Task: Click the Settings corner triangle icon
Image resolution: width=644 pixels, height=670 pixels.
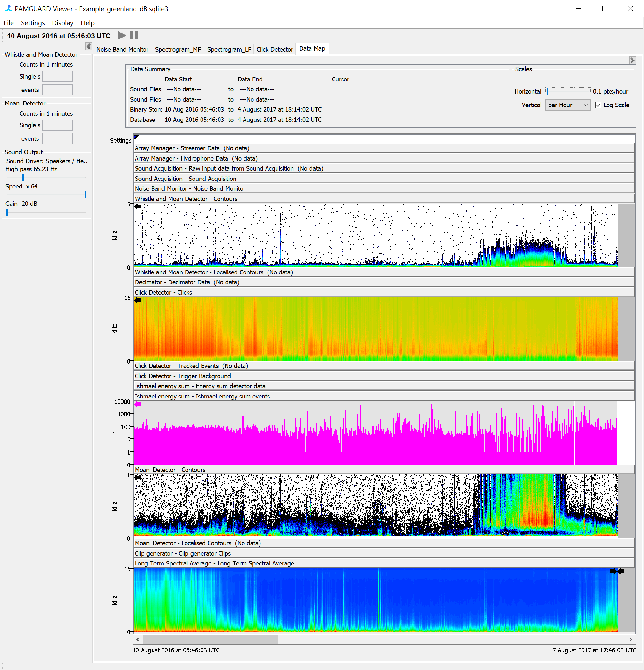Action: (x=136, y=138)
